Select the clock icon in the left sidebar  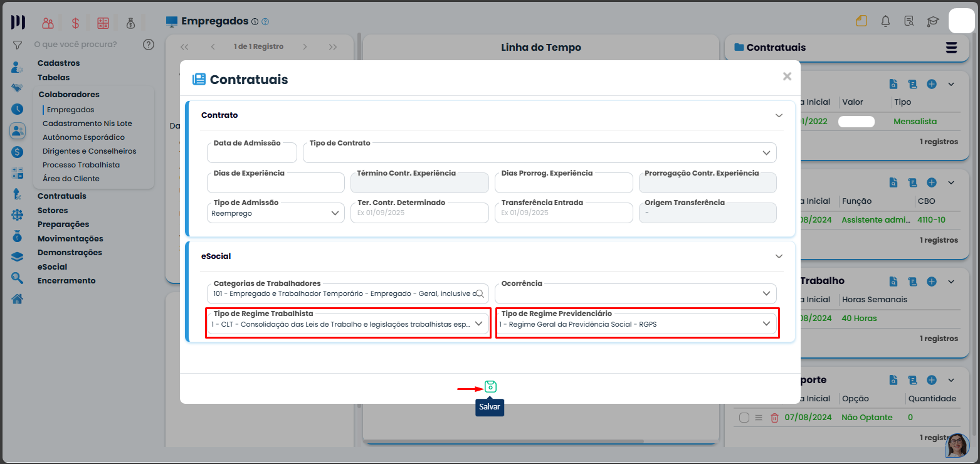[x=18, y=109]
